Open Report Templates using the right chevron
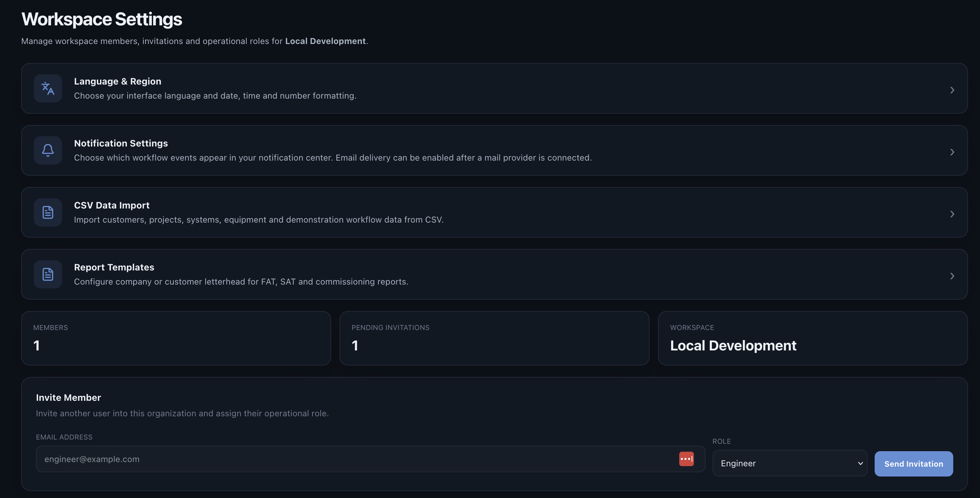980x498 pixels. click(x=952, y=276)
